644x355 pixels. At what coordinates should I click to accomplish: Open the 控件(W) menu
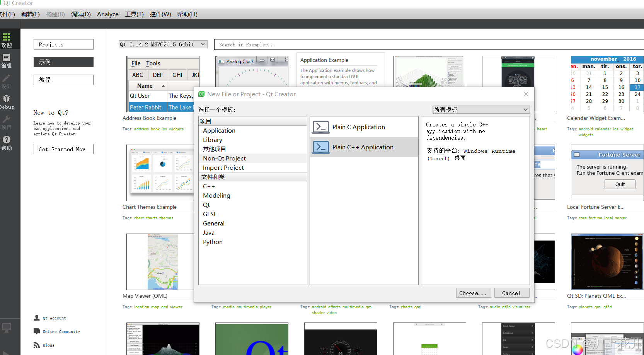tap(160, 14)
